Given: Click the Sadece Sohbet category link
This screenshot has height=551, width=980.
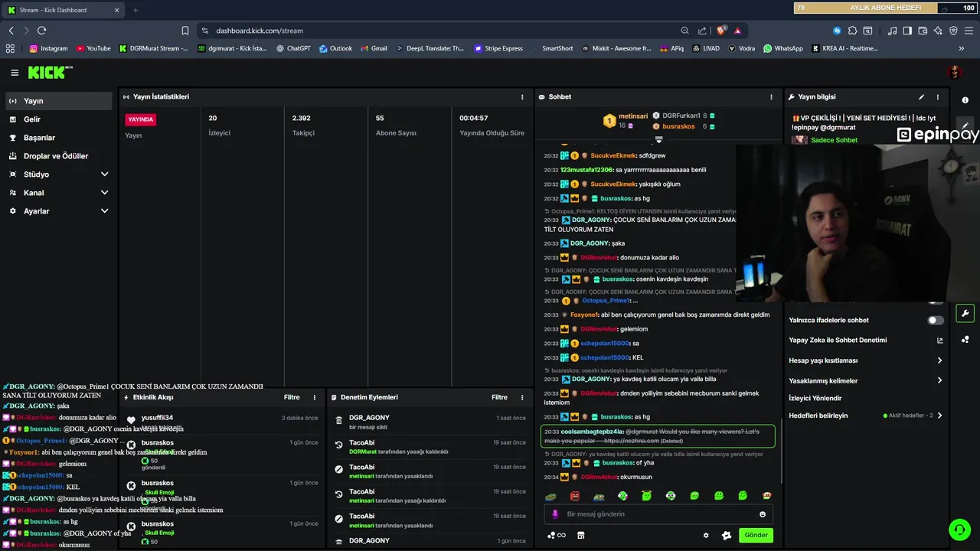Looking at the screenshot, I should click(x=834, y=140).
